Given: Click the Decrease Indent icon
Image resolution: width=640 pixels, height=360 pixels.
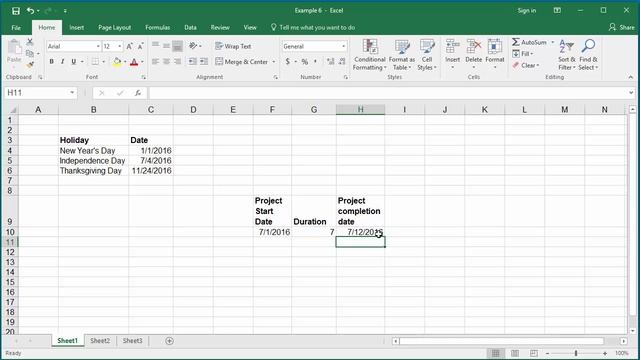Looking at the screenshot, I should (192, 62).
